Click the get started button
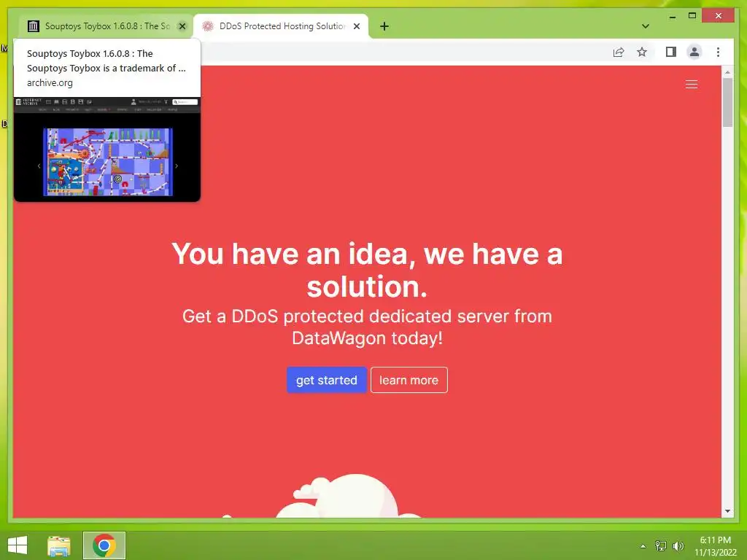Screen dimensions: 747x560 (326, 380)
